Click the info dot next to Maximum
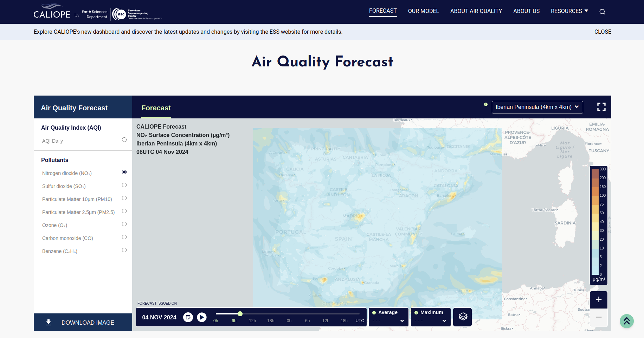644x338 pixels. (416, 313)
